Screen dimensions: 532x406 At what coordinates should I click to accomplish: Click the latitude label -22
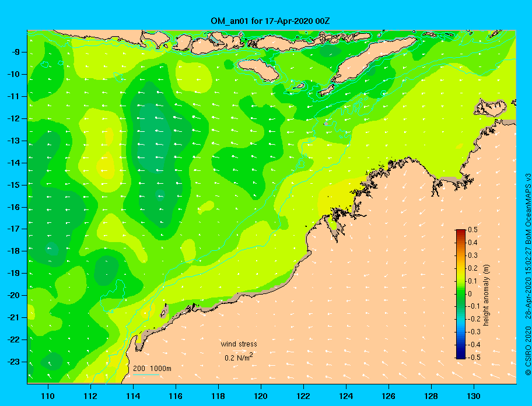[x=14, y=340]
